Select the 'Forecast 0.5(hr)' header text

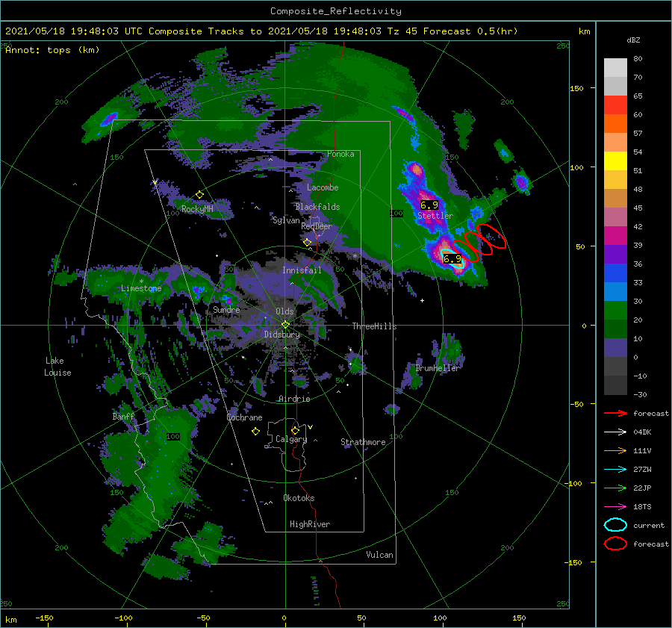[x=470, y=31]
